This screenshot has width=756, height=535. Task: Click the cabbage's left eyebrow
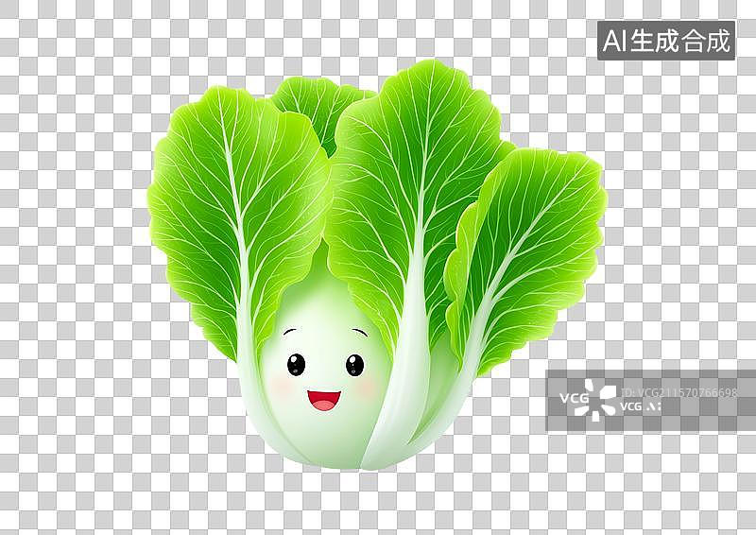point(289,332)
